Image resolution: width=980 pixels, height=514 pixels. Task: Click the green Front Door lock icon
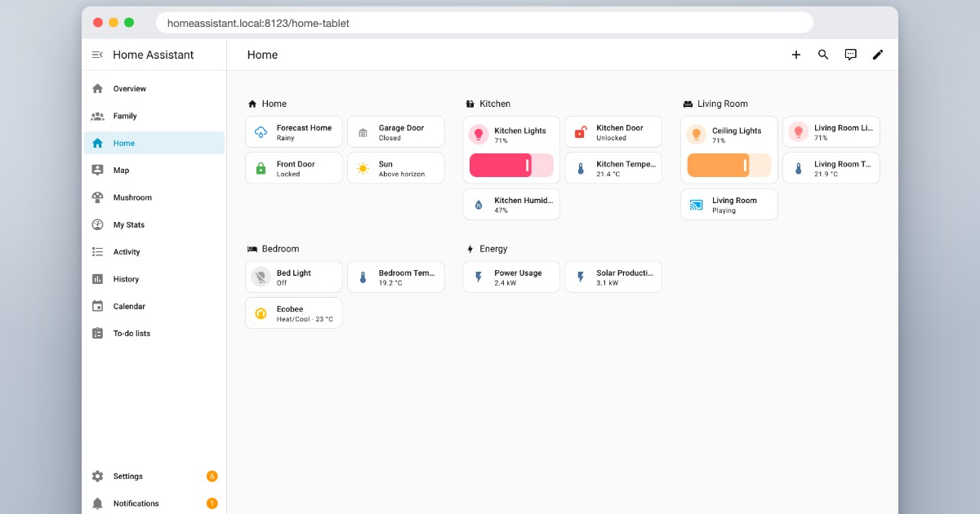point(261,168)
